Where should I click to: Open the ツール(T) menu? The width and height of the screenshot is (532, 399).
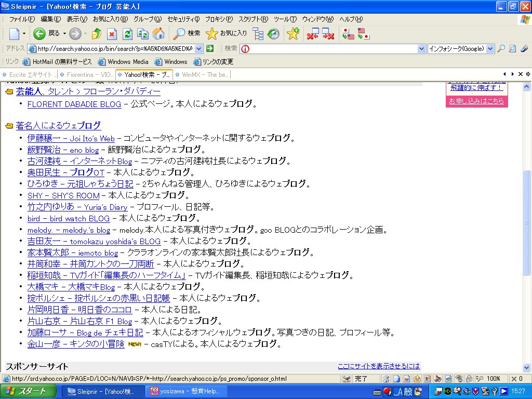click(285, 19)
